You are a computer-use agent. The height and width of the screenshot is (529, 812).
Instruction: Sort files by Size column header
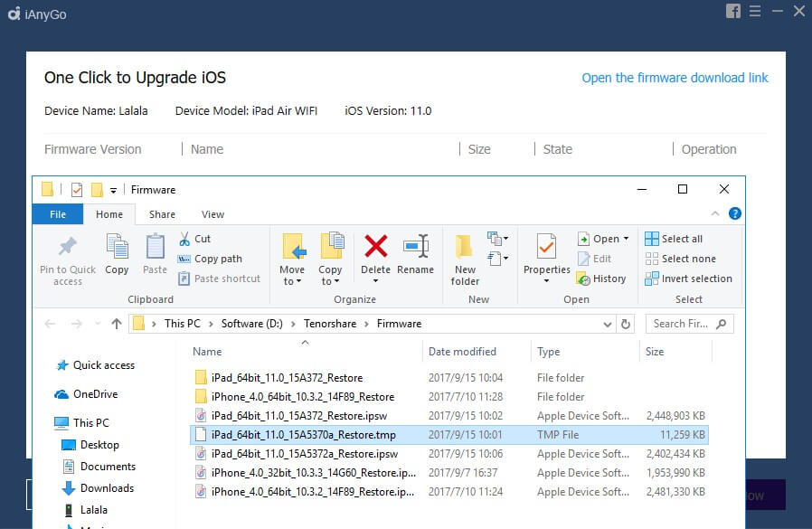coord(655,351)
